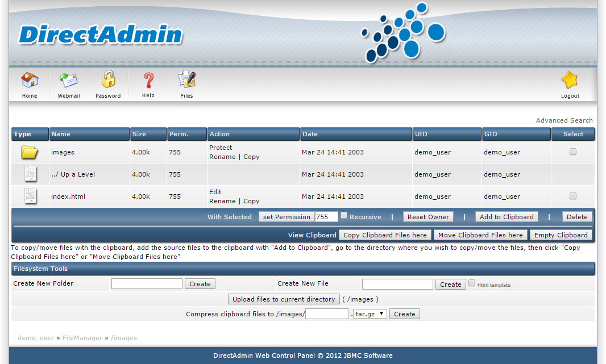Sort by the Type column header
Image resolution: width=606 pixels, height=364 pixels.
[30, 134]
